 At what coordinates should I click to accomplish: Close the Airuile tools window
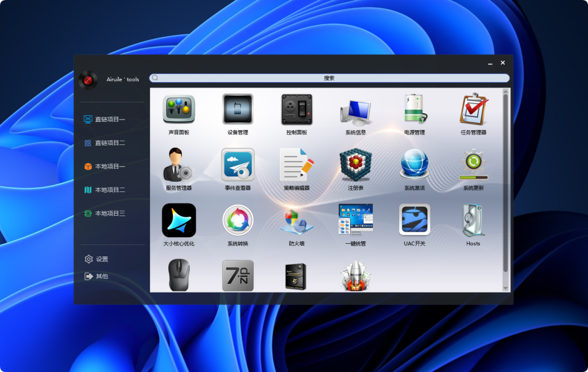coord(503,63)
